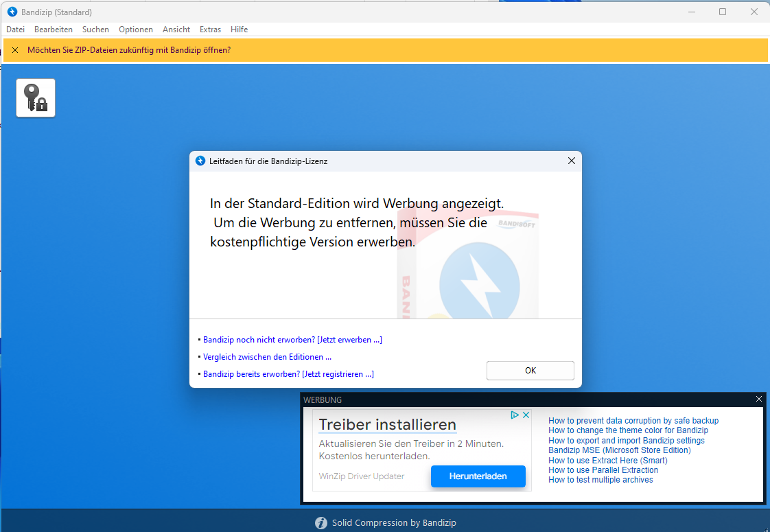Open How to prevent data corruption link
This screenshot has width=770, height=532.
coord(633,421)
